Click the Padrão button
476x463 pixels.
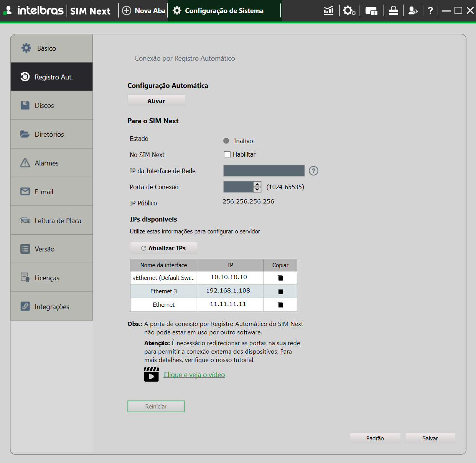pyautogui.click(x=375, y=438)
